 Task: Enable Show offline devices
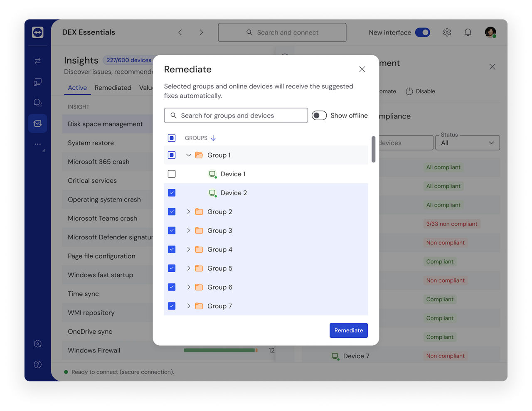pyautogui.click(x=319, y=115)
